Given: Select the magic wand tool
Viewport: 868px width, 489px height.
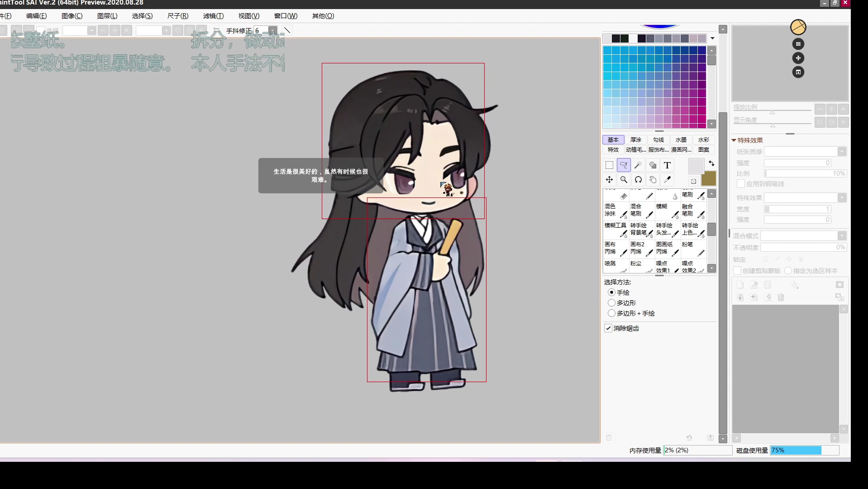Looking at the screenshot, I should pyautogui.click(x=638, y=165).
